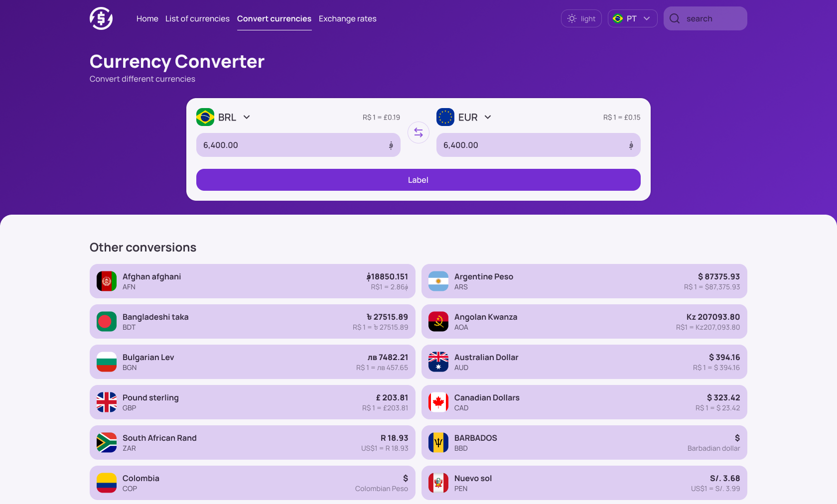Click the swap currencies arrows icon
The image size is (837, 504).
418,132
